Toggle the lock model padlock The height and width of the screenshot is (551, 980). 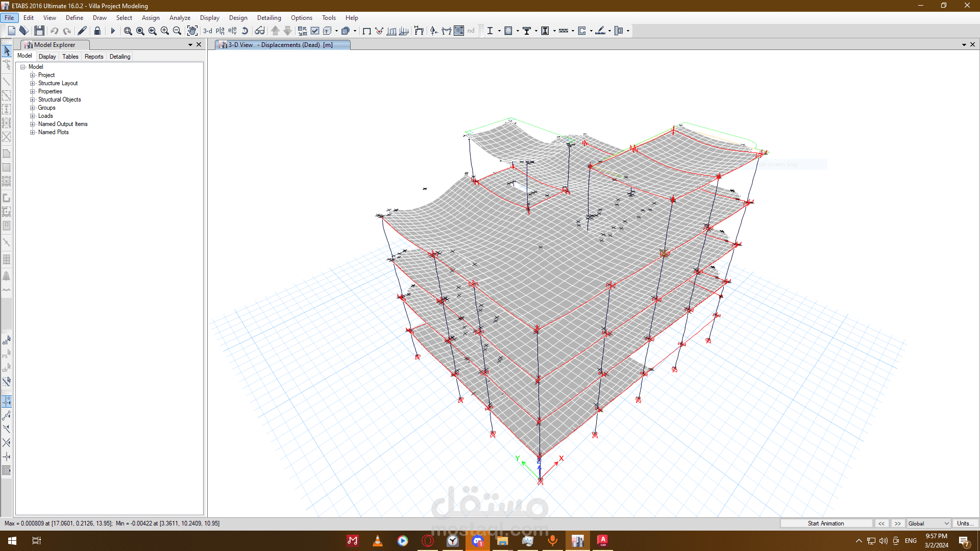click(x=97, y=31)
